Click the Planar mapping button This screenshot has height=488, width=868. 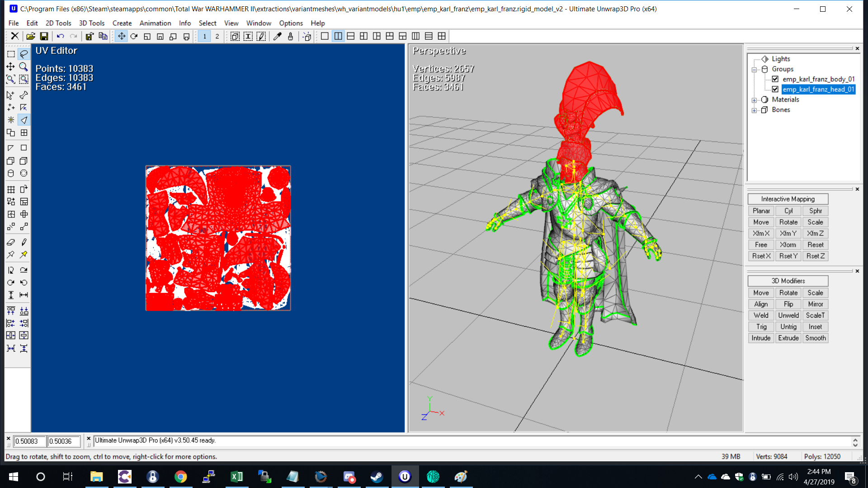761,211
